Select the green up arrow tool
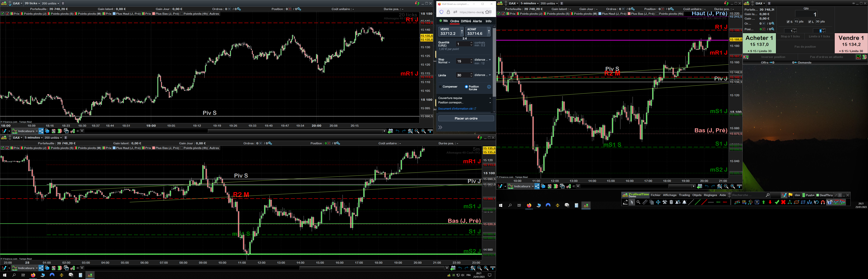 764,202
